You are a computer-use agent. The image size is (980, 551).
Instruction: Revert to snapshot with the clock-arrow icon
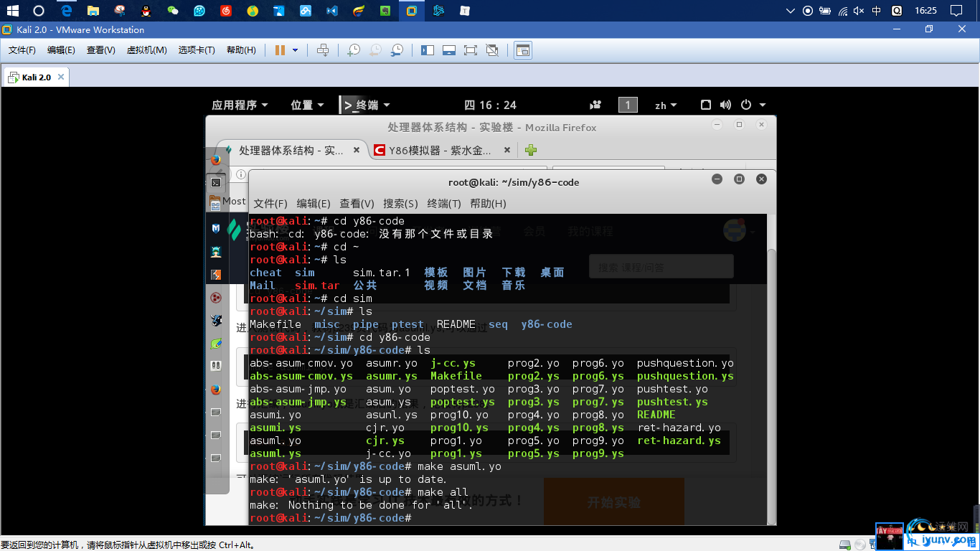(375, 50)
